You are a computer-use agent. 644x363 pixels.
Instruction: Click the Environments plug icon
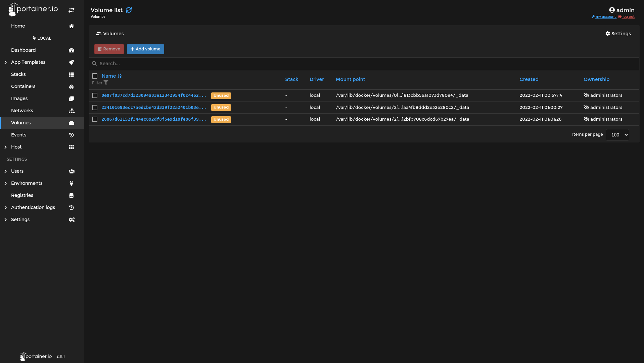click(72, 184)
